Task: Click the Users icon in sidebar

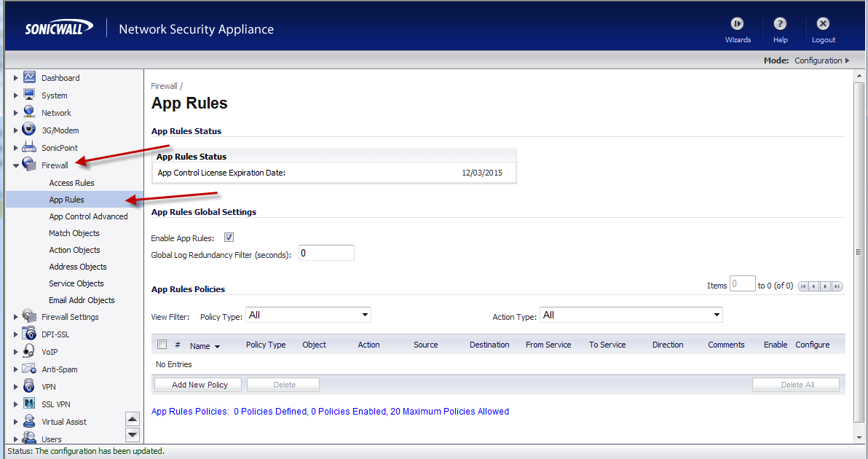Action: 29,438
